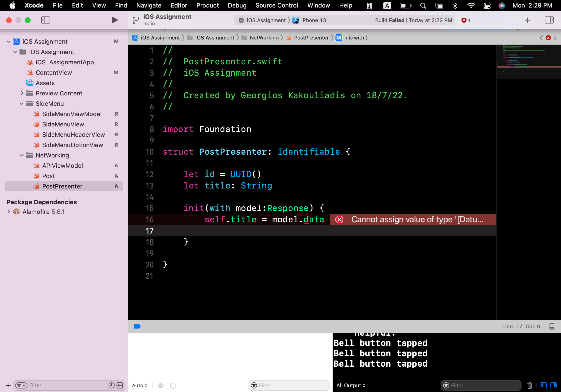Image resolution: width=561 pixels, height=392 pixels.
Task: Jump to previous issue with left chevron
Action: point(542,38)
